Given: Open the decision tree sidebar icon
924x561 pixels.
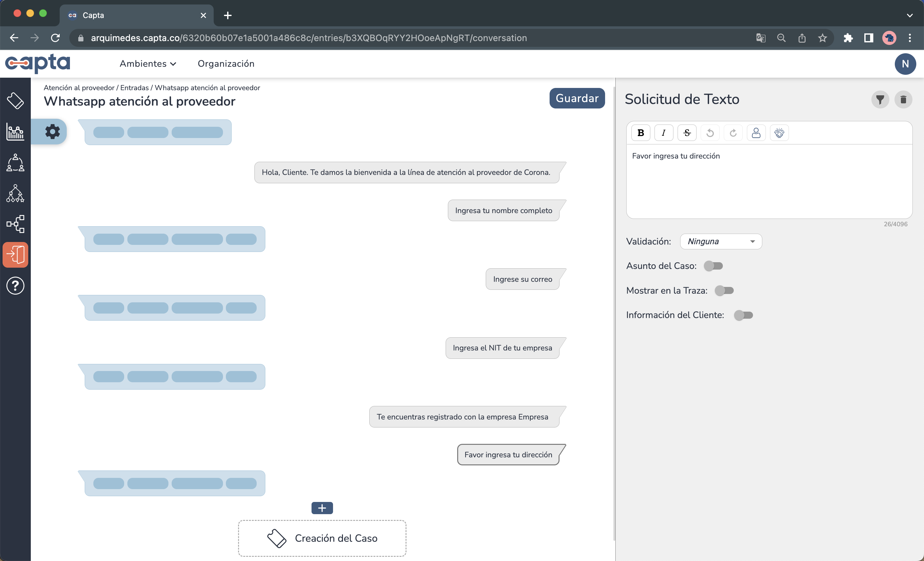Looking at the screenshot, I should [x=15, y=193].
